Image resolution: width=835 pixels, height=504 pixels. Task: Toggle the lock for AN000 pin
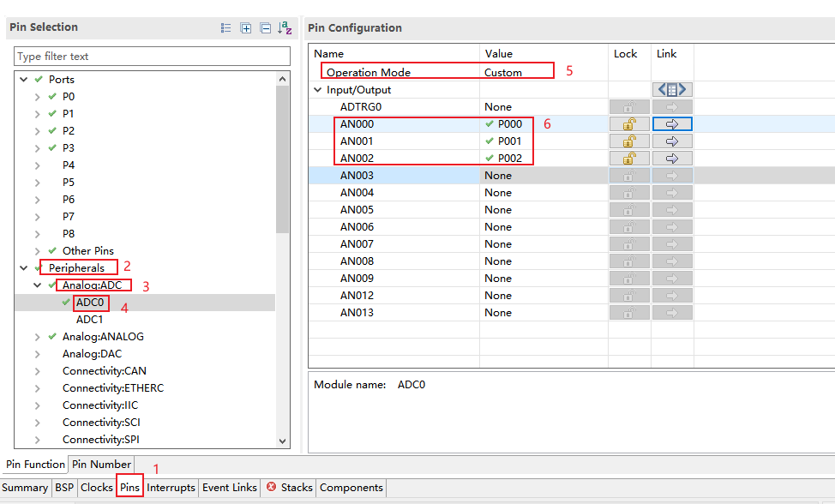(x=629, y=124)
